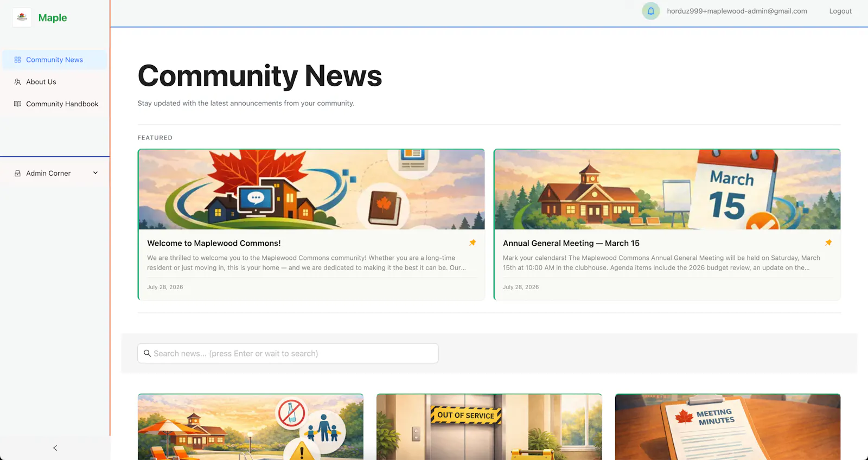Viewport: 868px width, 460px height.
Task: Click the Annual General Meeting excerpt text
Action: click(661, 263)
